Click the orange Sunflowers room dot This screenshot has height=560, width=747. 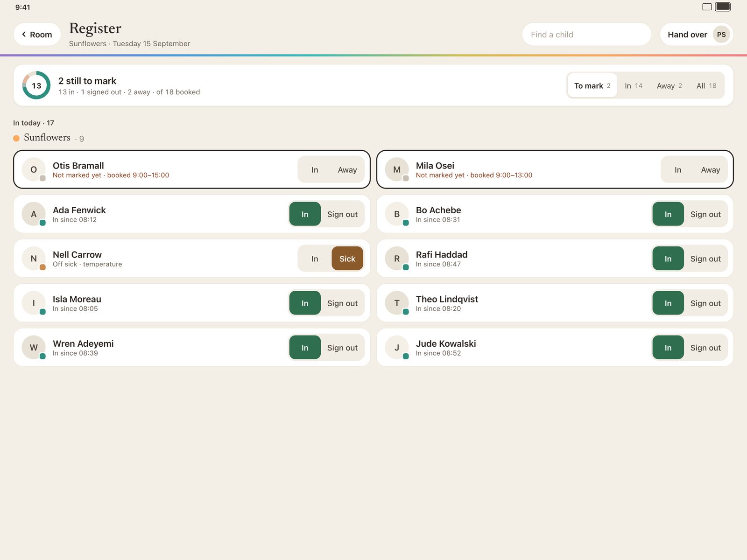[16, 138]
